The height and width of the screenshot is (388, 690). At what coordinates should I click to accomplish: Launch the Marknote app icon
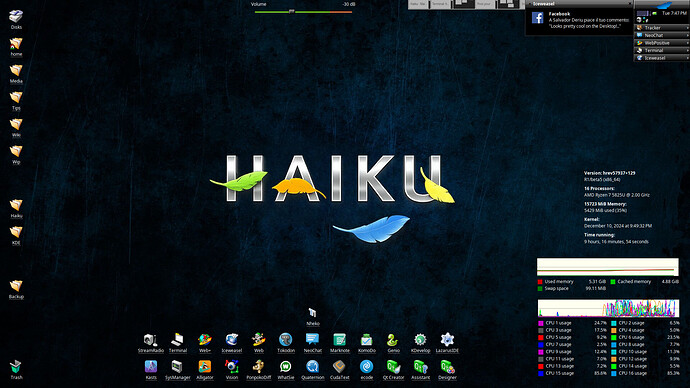click(x=339, y=340)
